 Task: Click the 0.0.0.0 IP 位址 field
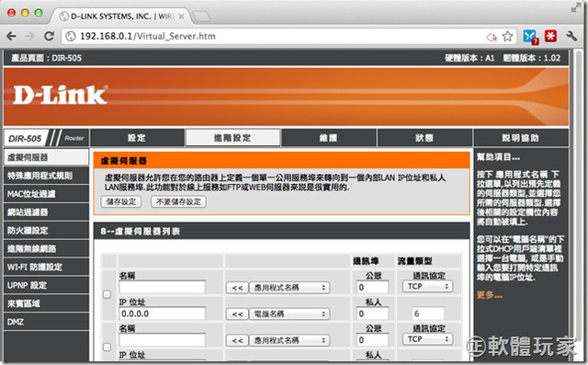pos(162,314)
